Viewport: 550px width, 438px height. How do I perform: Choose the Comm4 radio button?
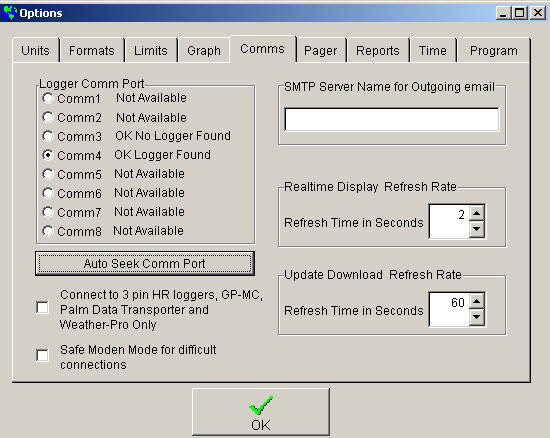point(48,155)
